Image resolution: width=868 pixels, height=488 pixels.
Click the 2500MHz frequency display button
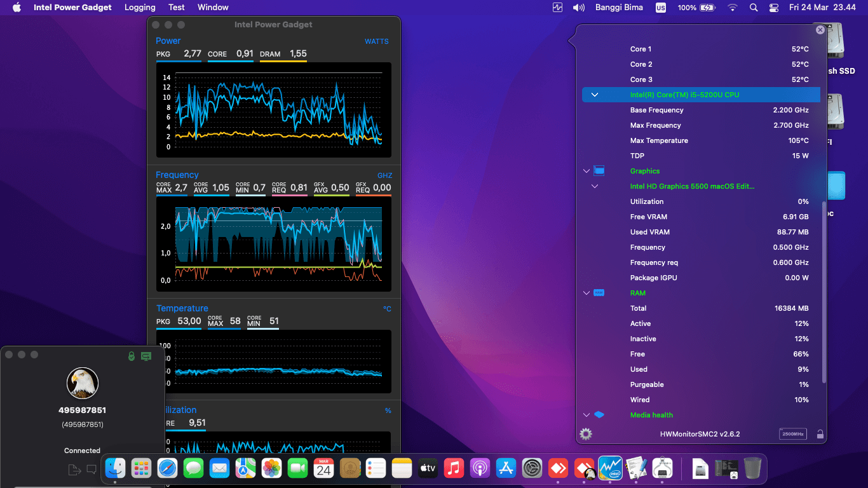(793, 433)
